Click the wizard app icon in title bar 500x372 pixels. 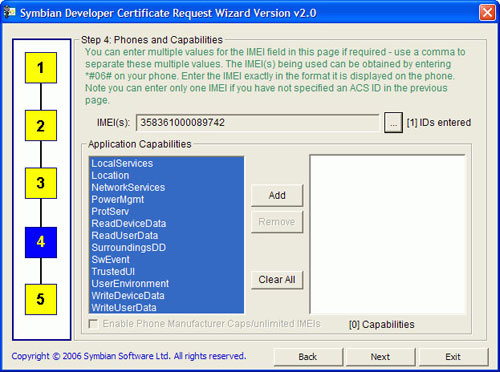[x=10, y=12]
